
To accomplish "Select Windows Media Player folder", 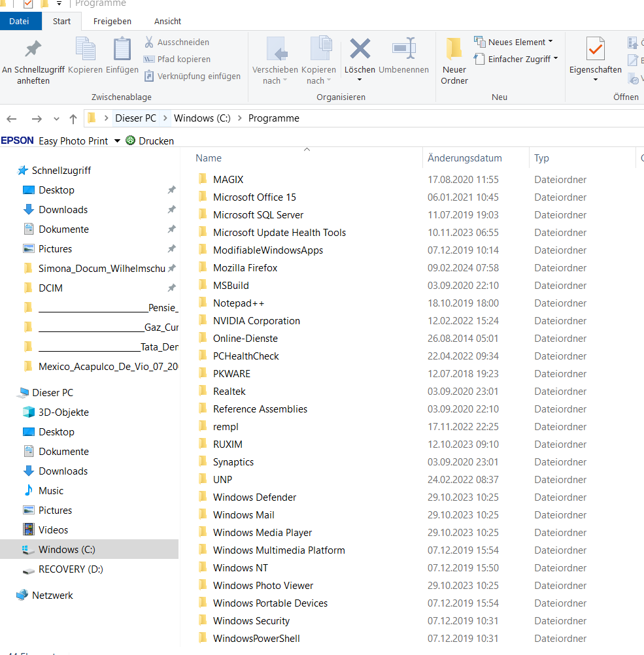I will (262, 533).
